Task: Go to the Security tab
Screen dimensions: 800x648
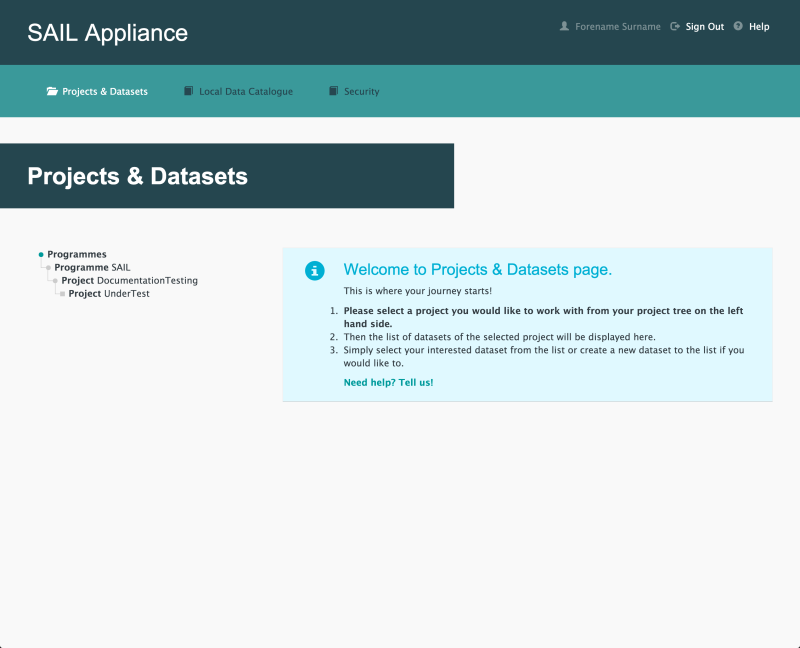Action: pos(361,92)
